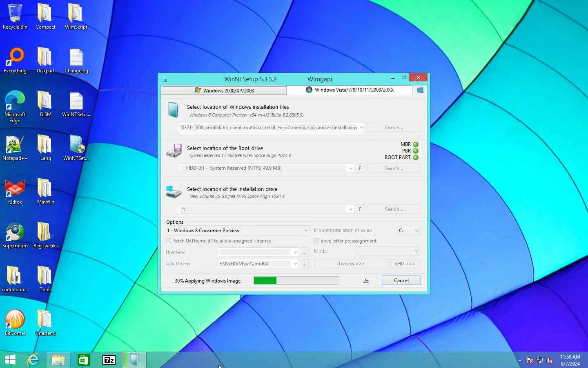Launch the r3dfox browser shortcut
588x368 pixels.
pyautogui.click(x=15, y=191)
